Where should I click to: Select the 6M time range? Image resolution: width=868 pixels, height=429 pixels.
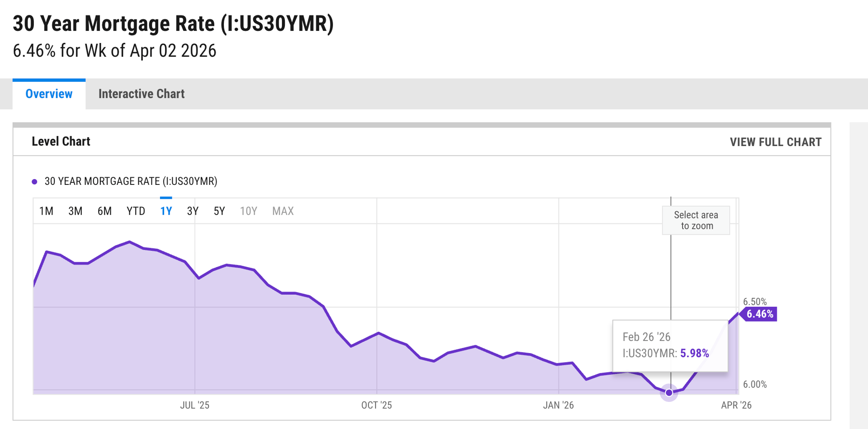(104, 211)
